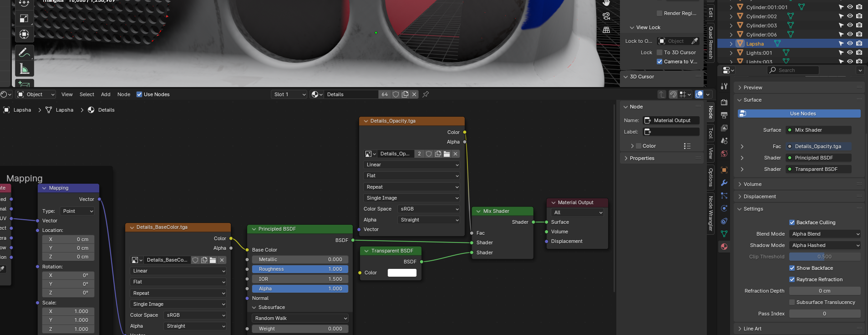Viewport: 868px width, 335px height.
Task: Duplicate the Details material with new-copy icon
Action: (x=405, y=94)
